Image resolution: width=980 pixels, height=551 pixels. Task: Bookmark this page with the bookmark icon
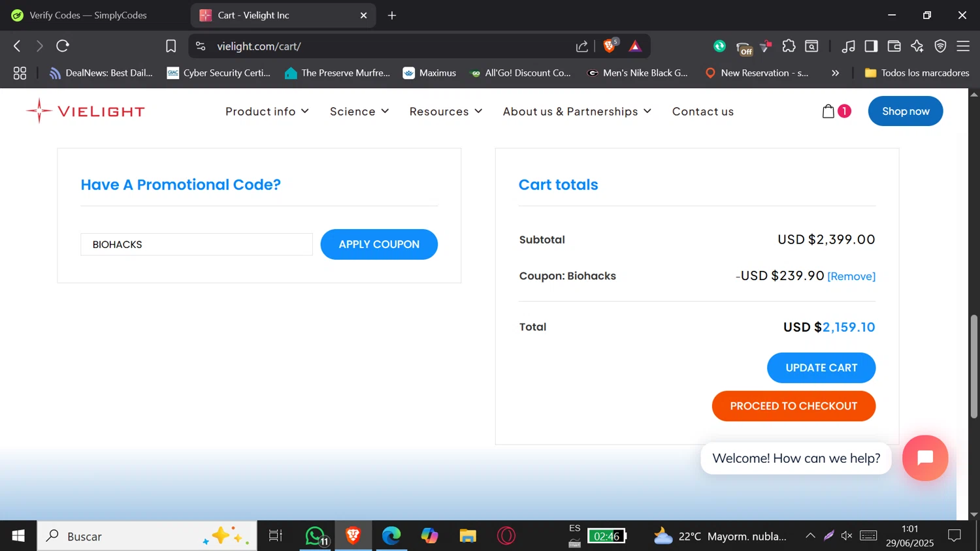(x=171, y=46)
